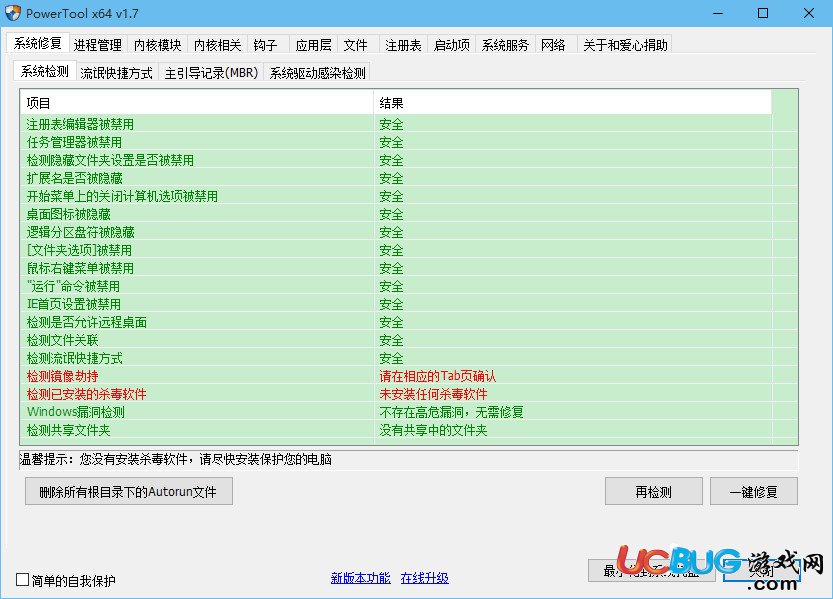The width and height of the screenshot is (833, 599).
Task: Select the 检测隐藏文件夹设置是否被禁用 row
Action: [x=396, y=160]
